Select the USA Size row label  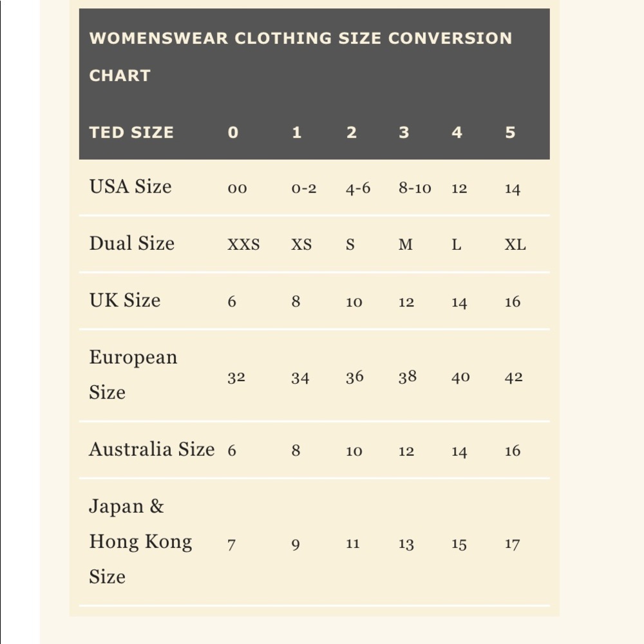pos(130,187)
